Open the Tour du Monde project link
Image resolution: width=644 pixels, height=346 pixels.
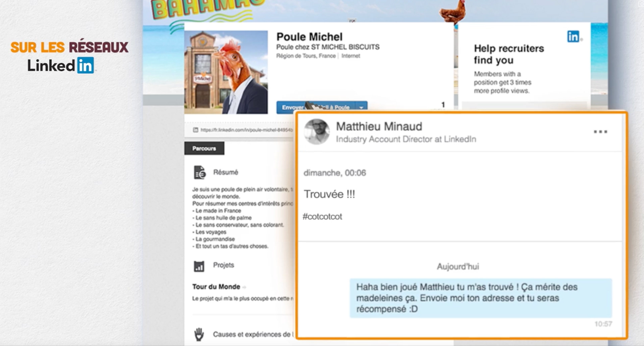coord(216,287)
